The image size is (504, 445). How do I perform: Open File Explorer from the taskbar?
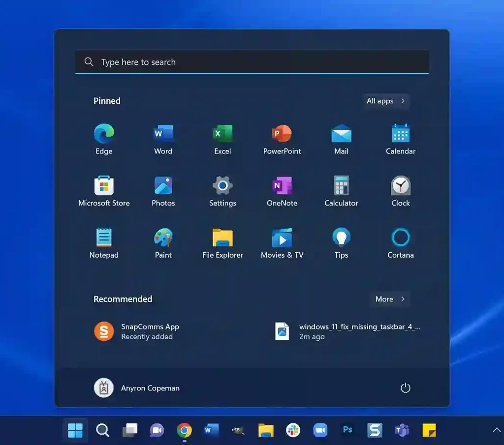266,430
